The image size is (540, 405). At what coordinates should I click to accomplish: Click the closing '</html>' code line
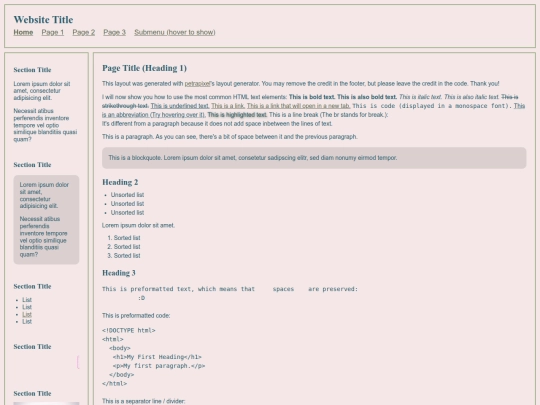point(115,384)
